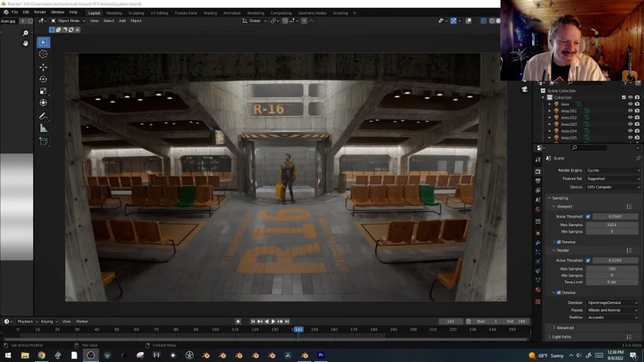Open Premiere Pro from the taskbar
The image size is (644, 362).
[x=321, y=355]
